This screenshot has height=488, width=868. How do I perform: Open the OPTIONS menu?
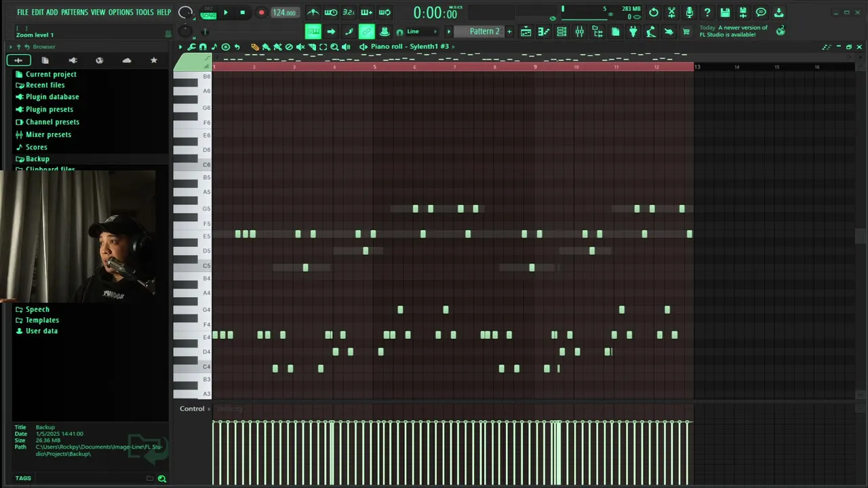[x=121, y=12]
